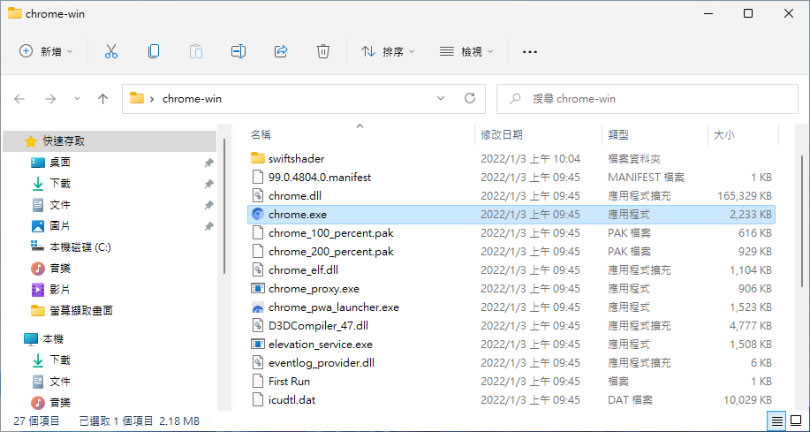The height and width of the screenshot is (432, 810).
Task: Click the Share icon in toolbar
Action: pos(281,52)
